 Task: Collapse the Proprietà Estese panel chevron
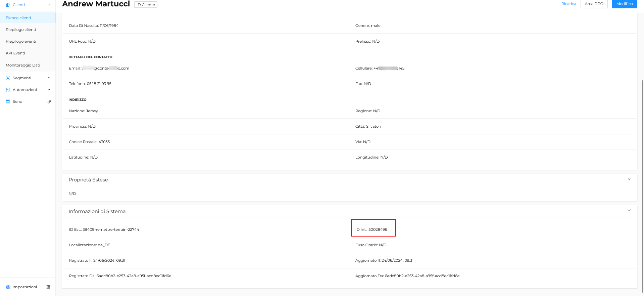(x=629, y=179)
